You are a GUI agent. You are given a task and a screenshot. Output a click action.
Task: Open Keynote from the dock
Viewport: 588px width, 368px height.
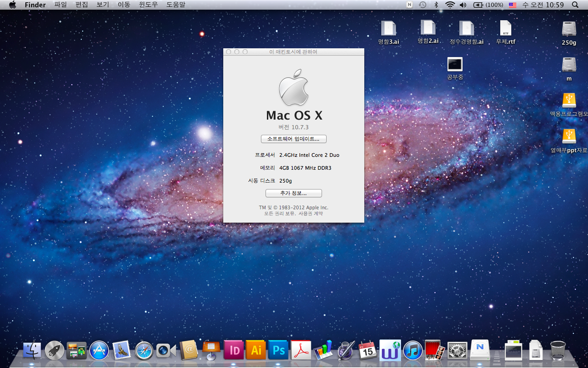[x=211, y=351]
